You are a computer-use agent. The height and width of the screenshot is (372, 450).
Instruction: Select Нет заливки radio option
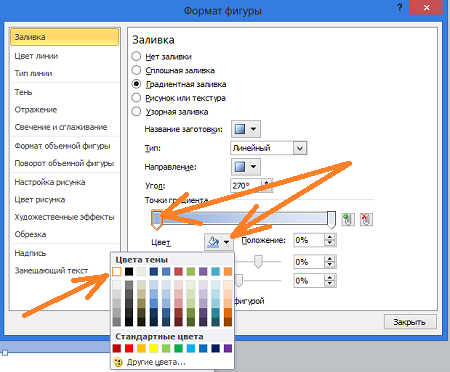point(136,56)
